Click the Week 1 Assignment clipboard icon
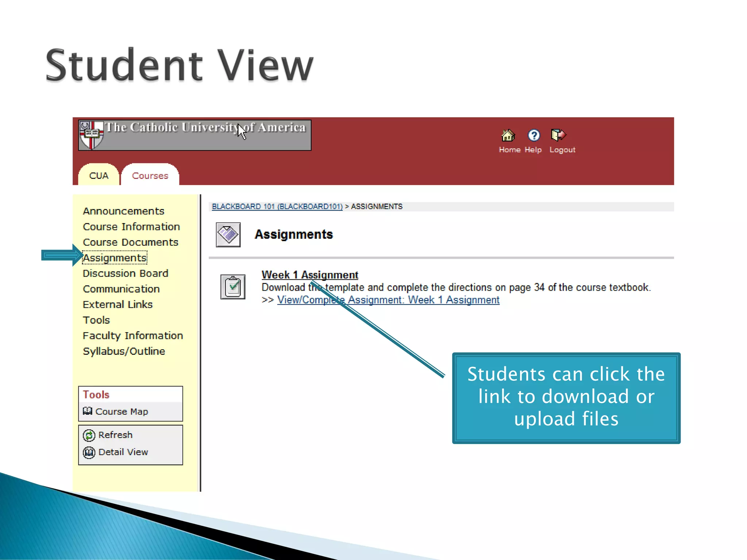Screen dimensions: 747x560 coord(233,287)
